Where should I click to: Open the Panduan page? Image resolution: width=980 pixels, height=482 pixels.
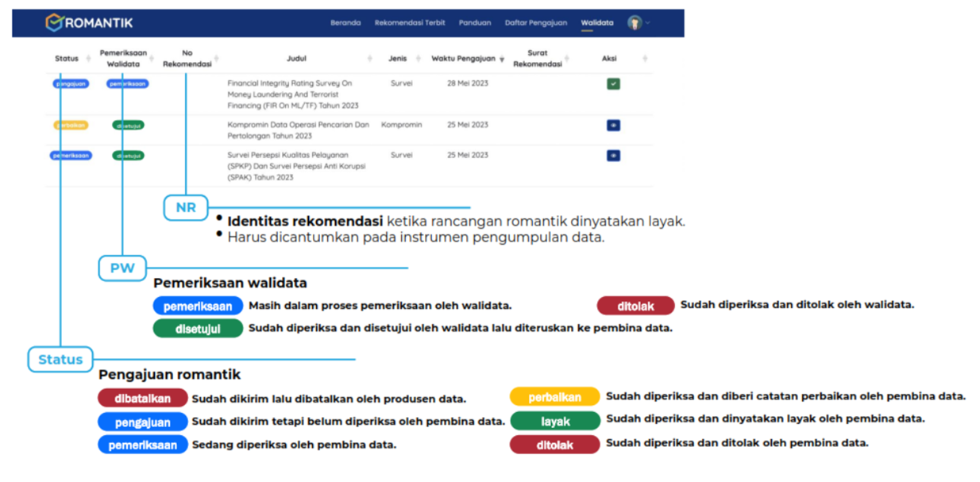[475, 23]
